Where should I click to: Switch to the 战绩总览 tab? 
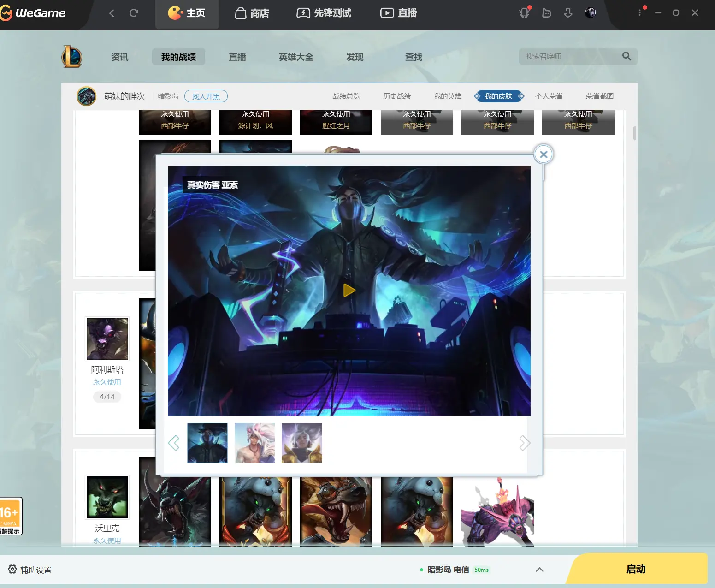coord(346,96)
